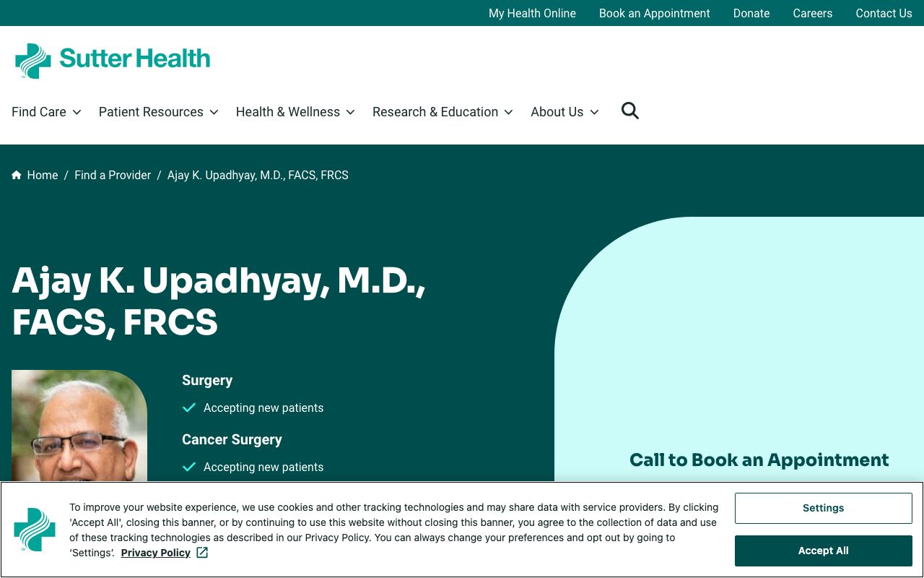Open cookie Settings

(823, 508)
